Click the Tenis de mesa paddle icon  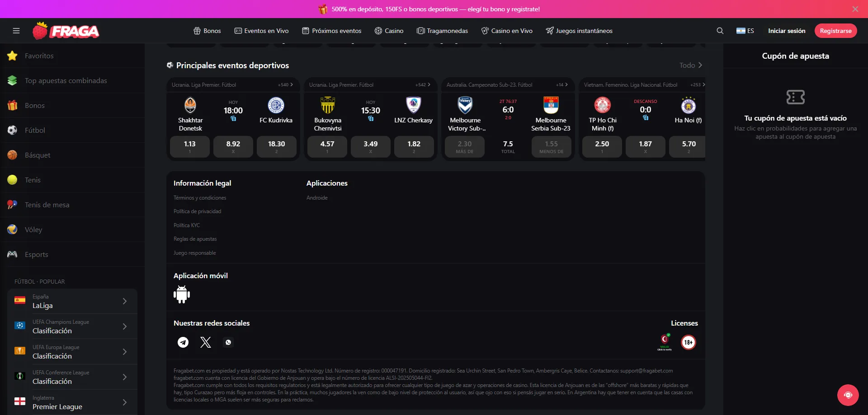click(12, 205)
